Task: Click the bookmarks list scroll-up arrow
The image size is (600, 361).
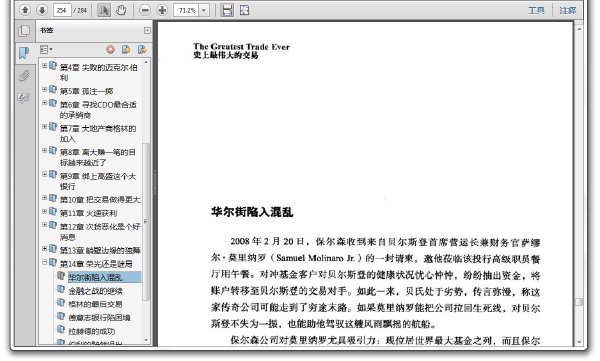Action: (x=146, y=62)
